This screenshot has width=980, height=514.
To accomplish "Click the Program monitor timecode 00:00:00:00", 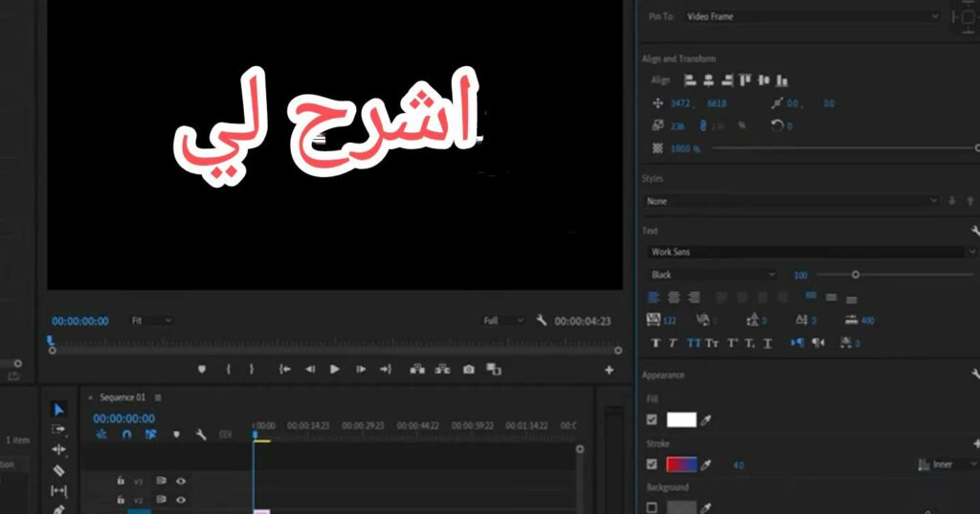I will [80, 321].
